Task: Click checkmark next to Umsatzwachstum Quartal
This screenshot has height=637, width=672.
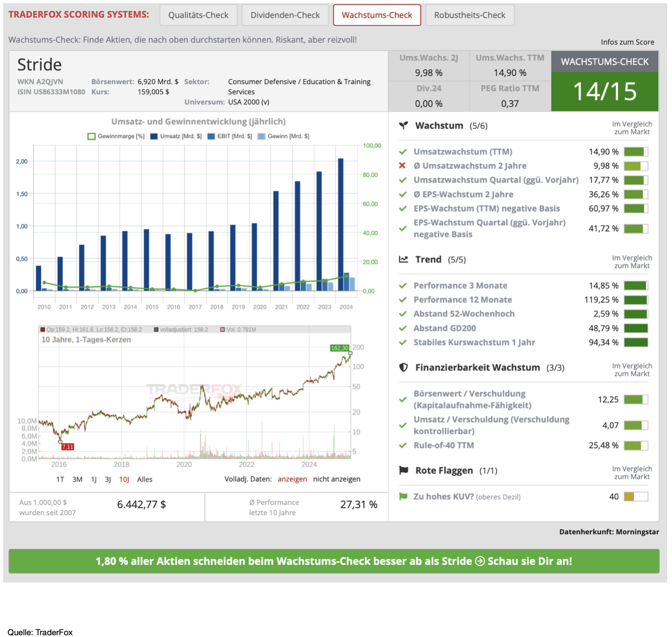Action: click(403, 180)
